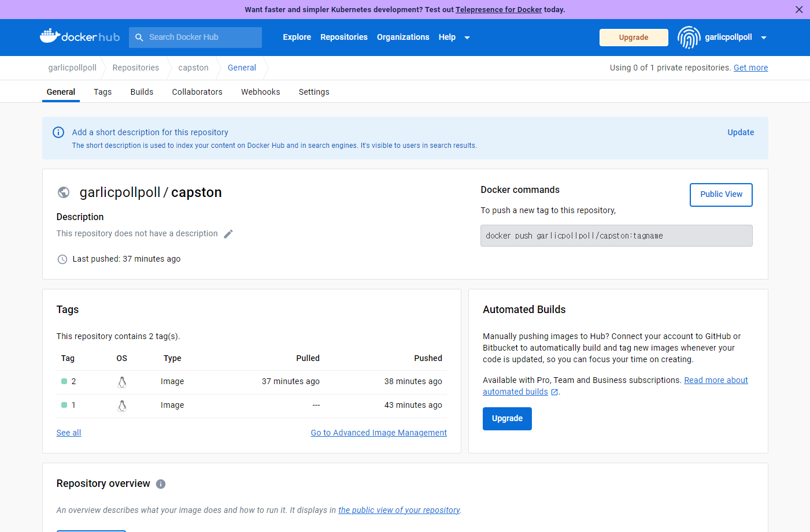Click the '38 minutes ago' pushed cell
Image resolution: width=810 pixels, height=532 pixels.
point(413,381)
